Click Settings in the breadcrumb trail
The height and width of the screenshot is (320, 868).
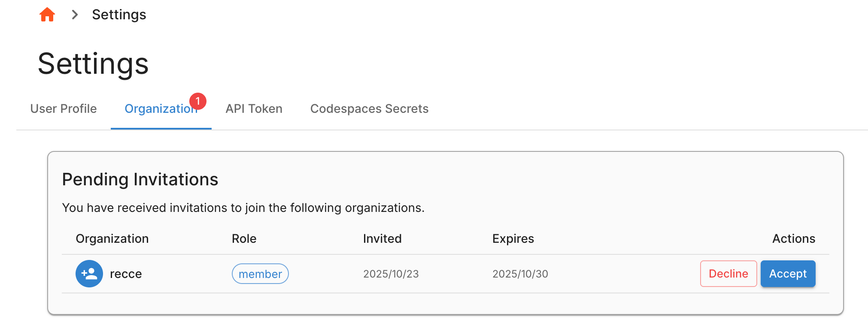(x=119, y=14)
